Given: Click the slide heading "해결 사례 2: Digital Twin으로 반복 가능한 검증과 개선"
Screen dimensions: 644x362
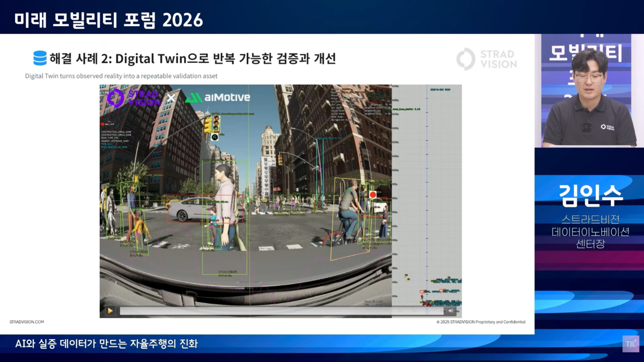Looking at the screenshot, I should pos(192,59).
